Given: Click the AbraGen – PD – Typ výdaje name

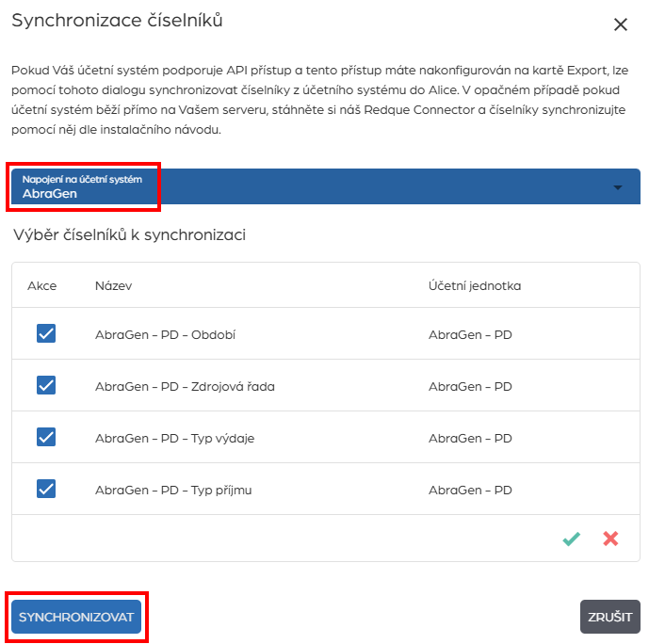Looking at the screenshot, I should 174,438.
